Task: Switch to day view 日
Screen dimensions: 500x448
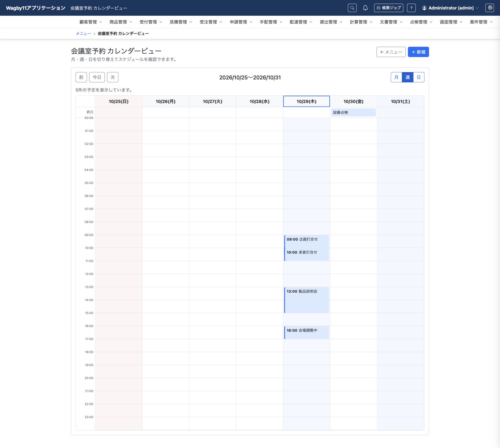Action: [419, 77]
